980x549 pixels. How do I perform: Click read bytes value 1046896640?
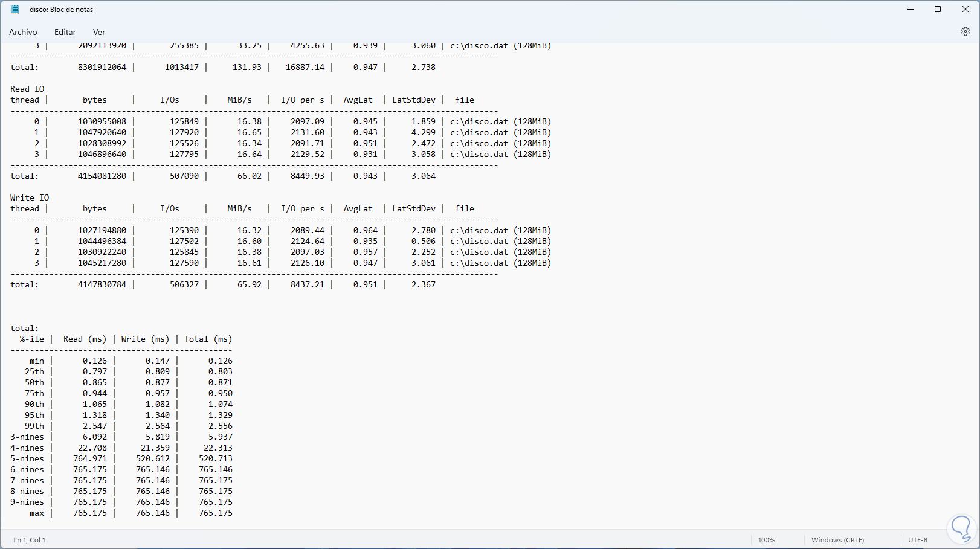click(x=102, y=154)
